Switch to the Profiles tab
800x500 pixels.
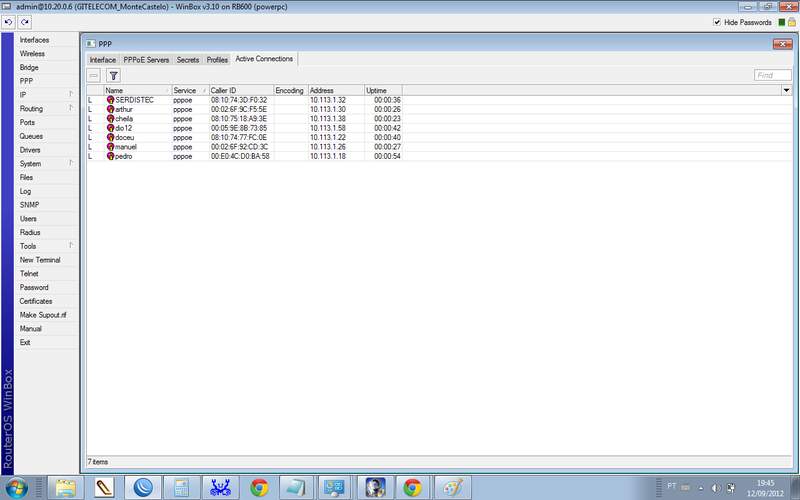(x=217, y=60)
